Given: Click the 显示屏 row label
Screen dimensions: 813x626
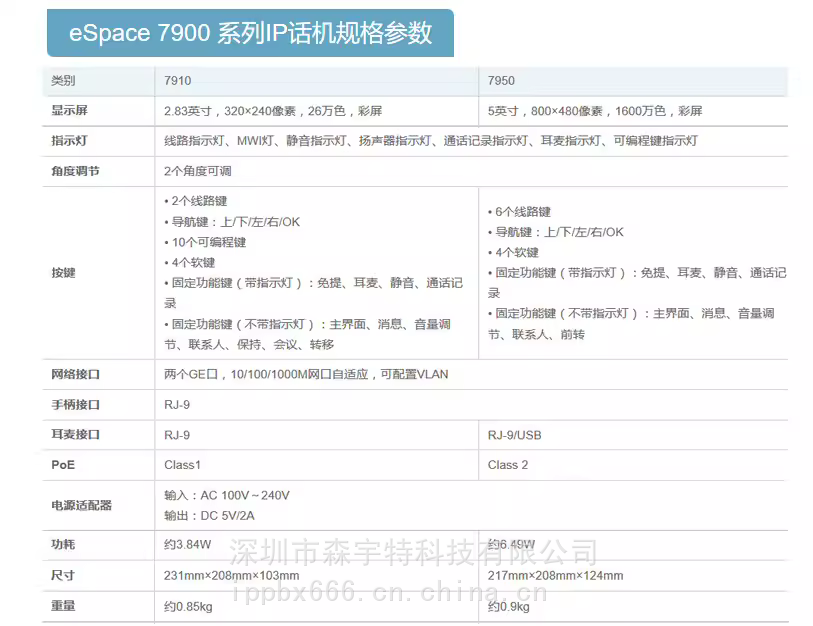Looking at the screenshot, I should pyautogui.click(x=69, y=111).
